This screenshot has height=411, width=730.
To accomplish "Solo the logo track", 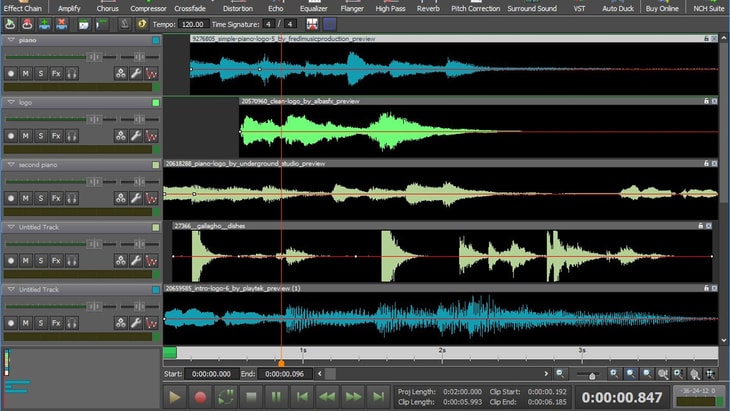I will [41, 135].
